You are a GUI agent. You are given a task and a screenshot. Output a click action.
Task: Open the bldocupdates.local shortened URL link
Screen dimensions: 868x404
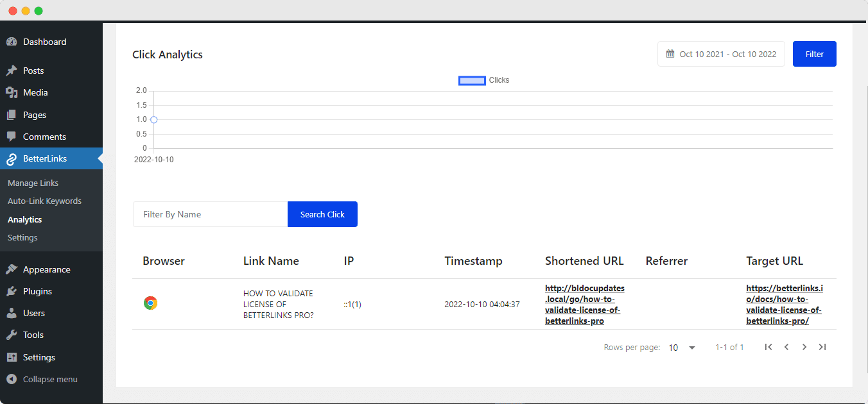point(584,305)
